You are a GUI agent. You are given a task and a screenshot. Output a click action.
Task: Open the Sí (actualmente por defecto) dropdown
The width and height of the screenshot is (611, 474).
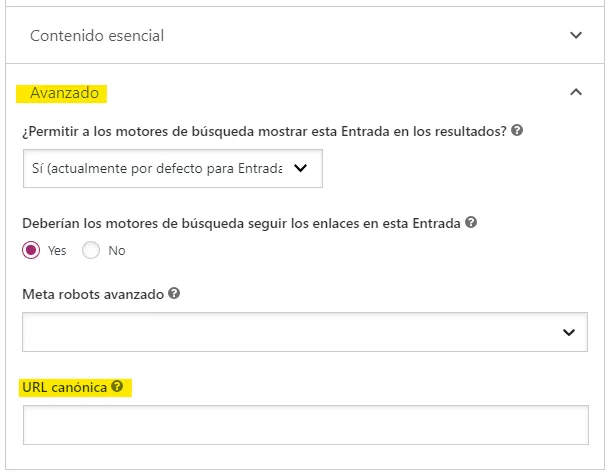click(x=173, y=168)
